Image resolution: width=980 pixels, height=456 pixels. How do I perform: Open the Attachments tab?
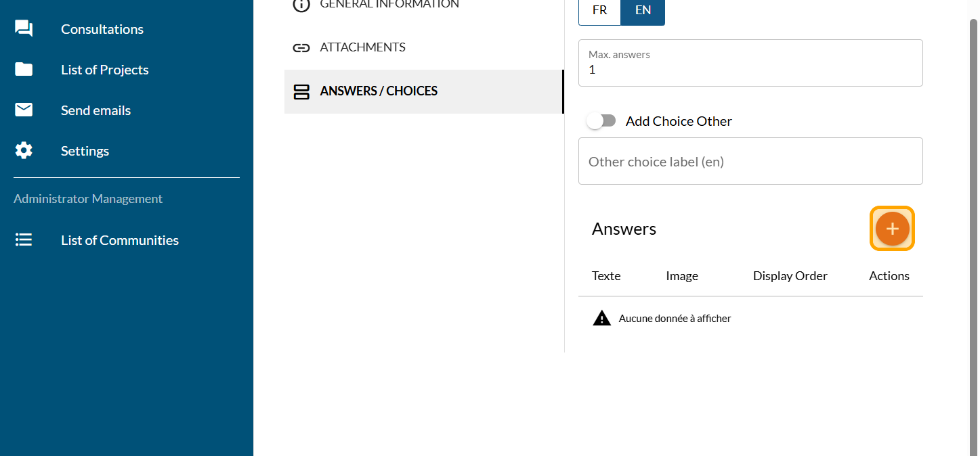click(362, 47)
